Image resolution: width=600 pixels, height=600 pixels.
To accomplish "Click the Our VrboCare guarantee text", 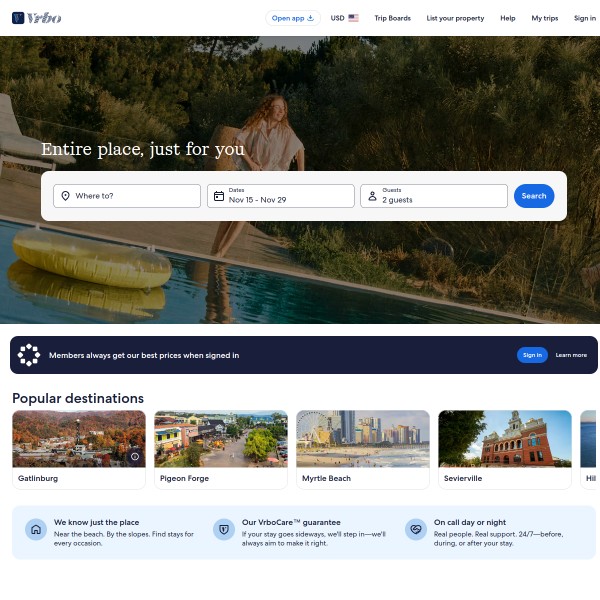I will pos(291,522).
